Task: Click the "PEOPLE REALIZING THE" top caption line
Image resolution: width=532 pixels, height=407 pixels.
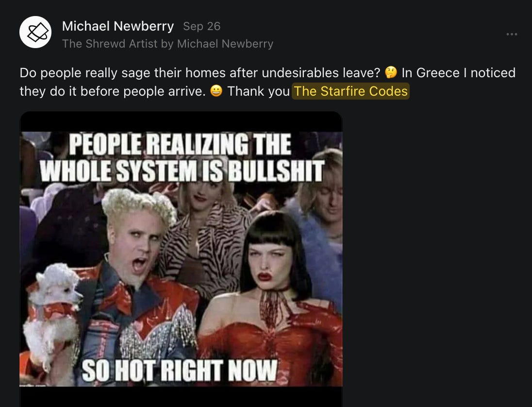Action: (180, 144)
